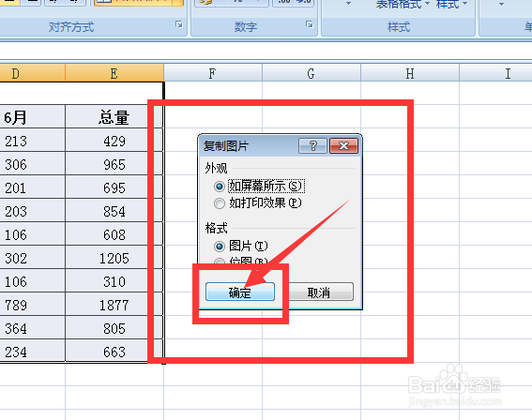Viewport: 532px width, 420px height.
Task: Select the 106 cell beside 310
Action: (33, 280)
